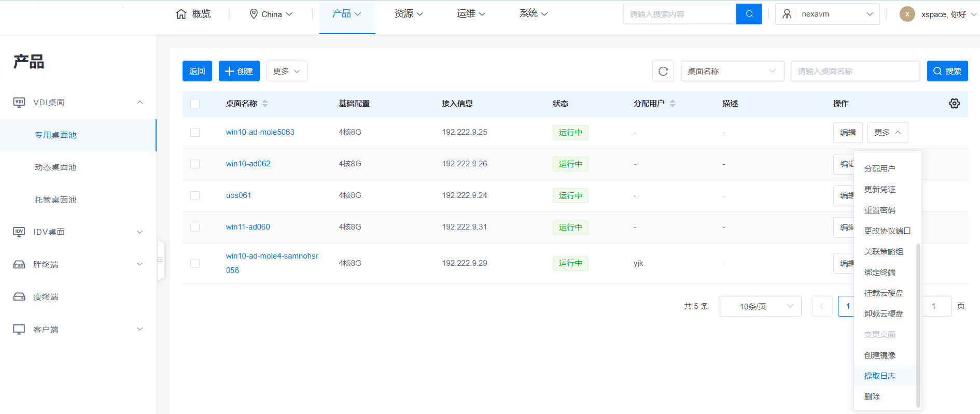Open table column settings gear icon

[x=954, y=104]
